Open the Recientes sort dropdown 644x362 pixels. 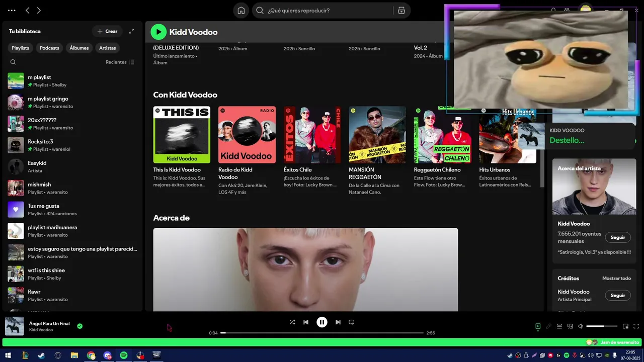click(120, 62)
